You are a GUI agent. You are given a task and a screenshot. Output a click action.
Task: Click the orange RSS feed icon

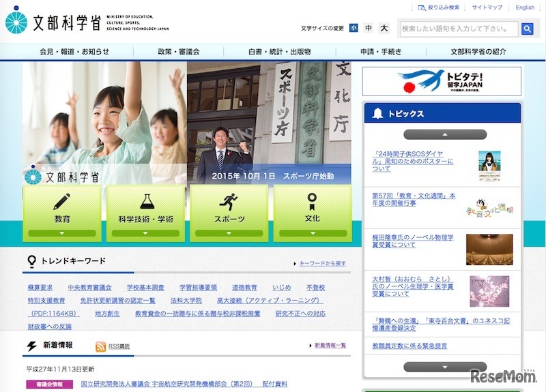tap(100, 346)
